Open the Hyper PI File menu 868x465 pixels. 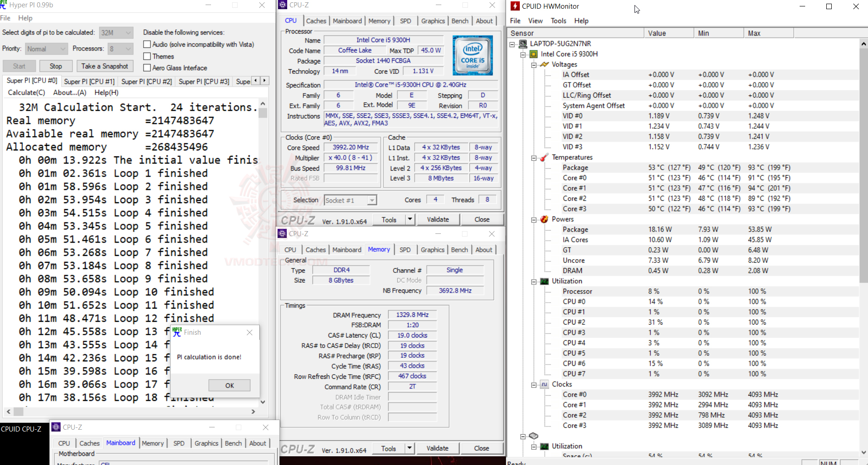pyautogui.click(x=6, y=18)
